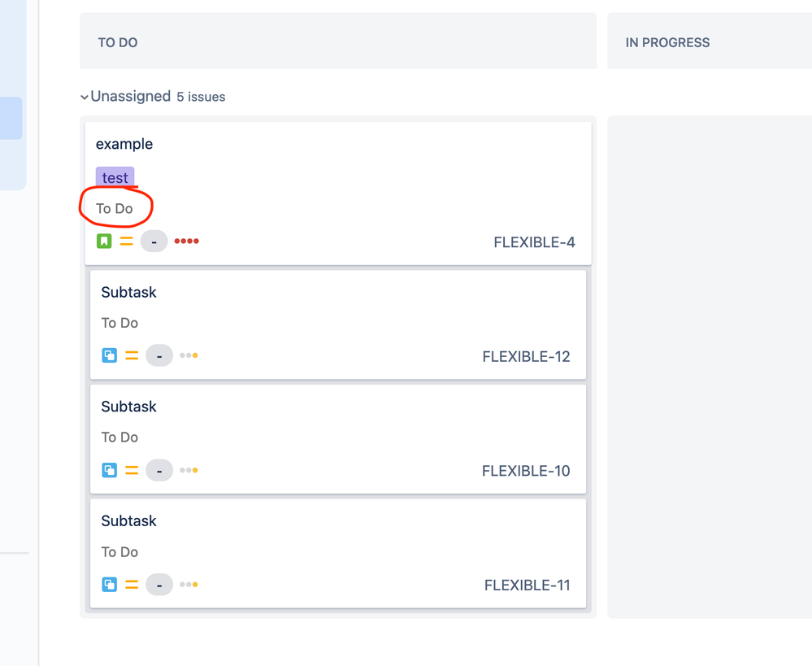812x666 pixels.
Task: Click the unassigned avatar on FLEXIBLE-11
Action: pos(159,584)
